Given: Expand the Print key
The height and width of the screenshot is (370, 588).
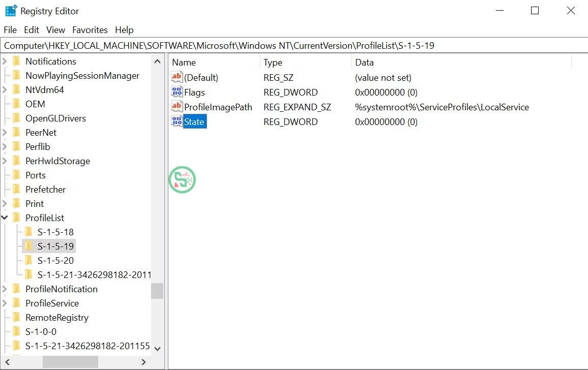Looking at the screenshot, I should pos(5,204).
